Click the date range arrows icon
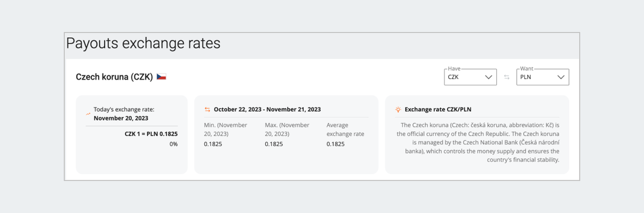 207,109
